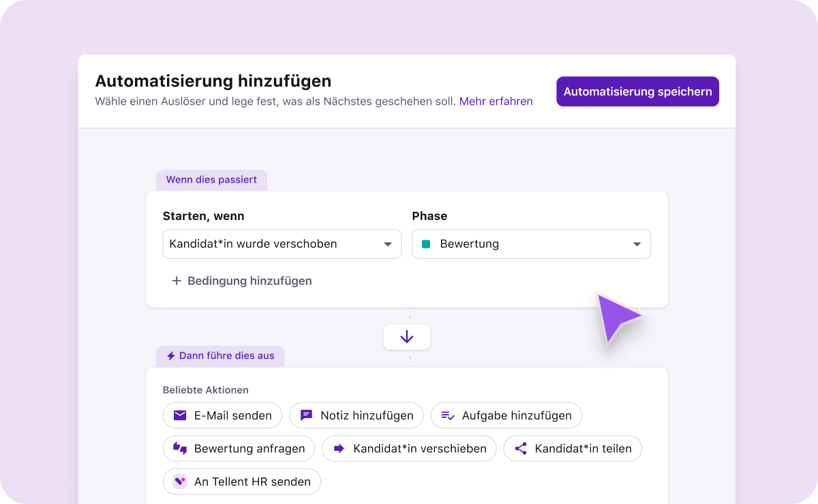Click the checklist icon on Aufgabe hinzufügen

pyautogui.click(x=448, y=415)
